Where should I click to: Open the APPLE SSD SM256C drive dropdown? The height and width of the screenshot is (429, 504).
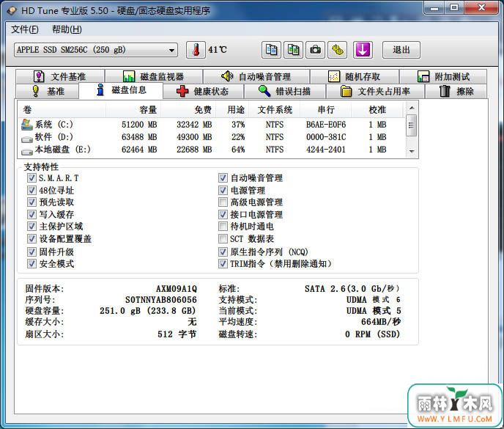pyautogui.click(x=96, y=50)
